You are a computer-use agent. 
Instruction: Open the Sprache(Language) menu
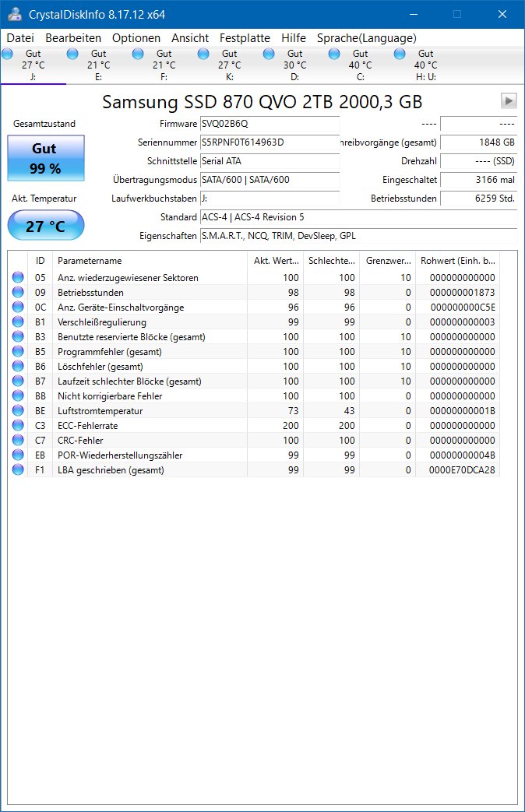[366, 38]
